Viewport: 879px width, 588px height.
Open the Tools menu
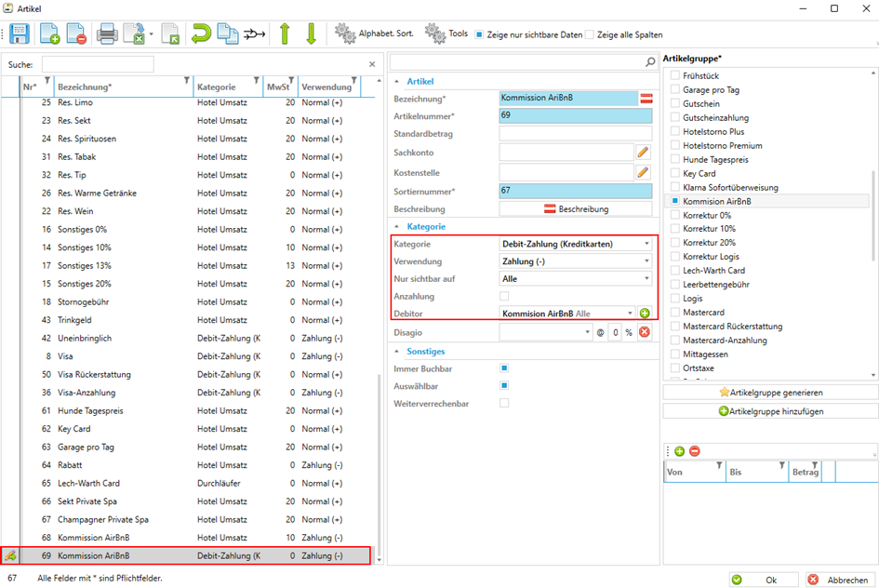(x=447, y=33)
